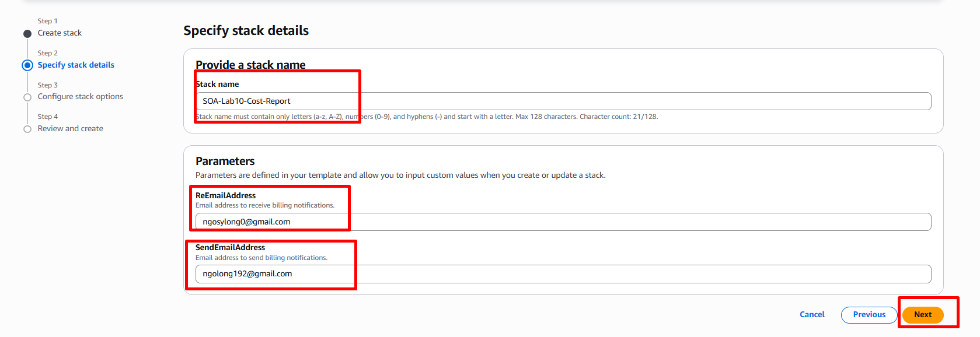The height and width of the screenshot is (337, 980).
Task: Focus the ReEmailAddress input field
Action: [563, 222]
